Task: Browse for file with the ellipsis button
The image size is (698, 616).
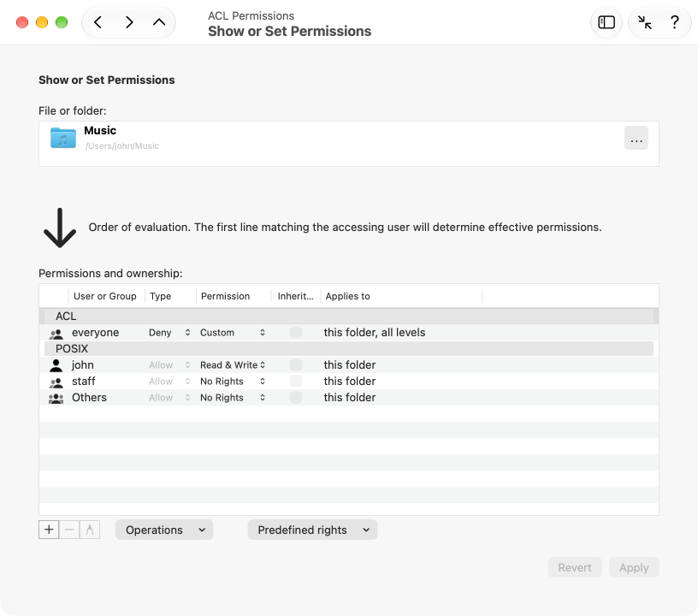Action: coord(636,138)
